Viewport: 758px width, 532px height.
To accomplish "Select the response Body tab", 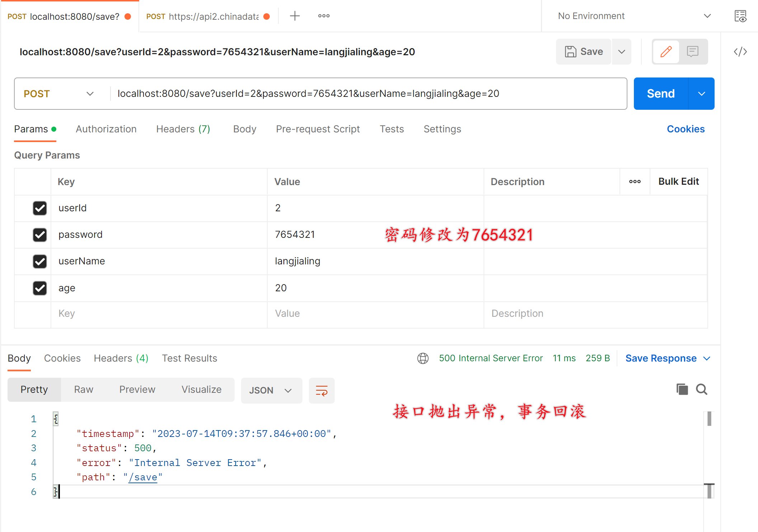I will pyautogui.click(x=19, y=358).
